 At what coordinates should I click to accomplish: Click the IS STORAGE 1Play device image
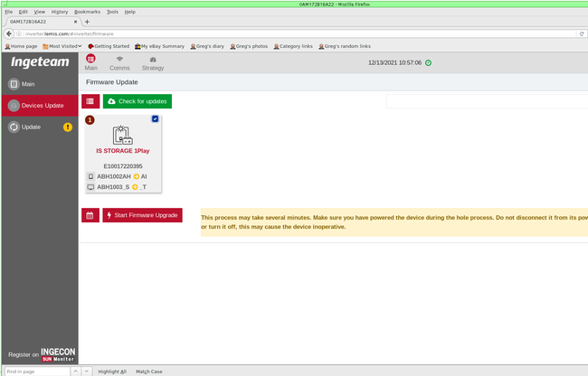(123, 136)
